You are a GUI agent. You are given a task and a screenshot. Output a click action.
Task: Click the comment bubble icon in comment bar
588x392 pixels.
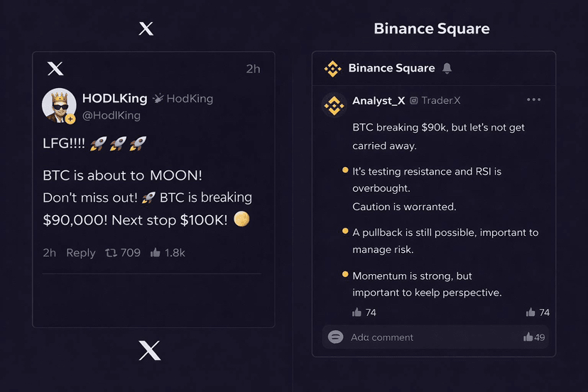[x=336, y=337]
